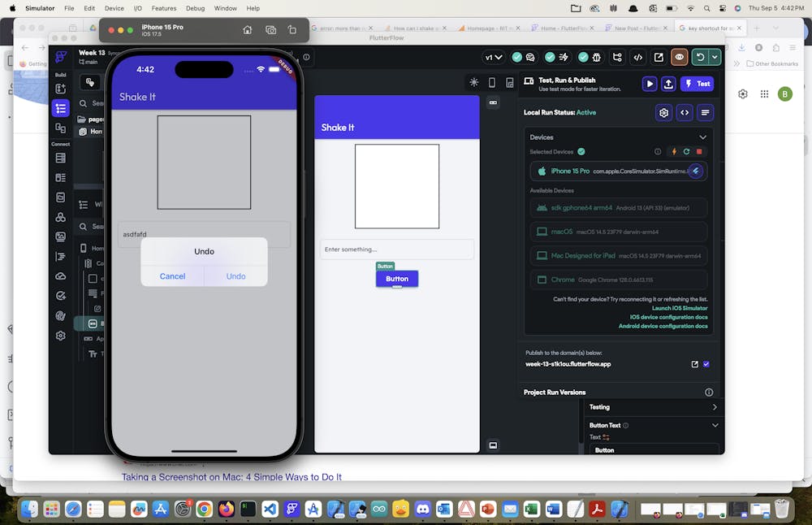Select the phone canvas size icon
The image size is (812, 525).
click(x=492, y=82)
